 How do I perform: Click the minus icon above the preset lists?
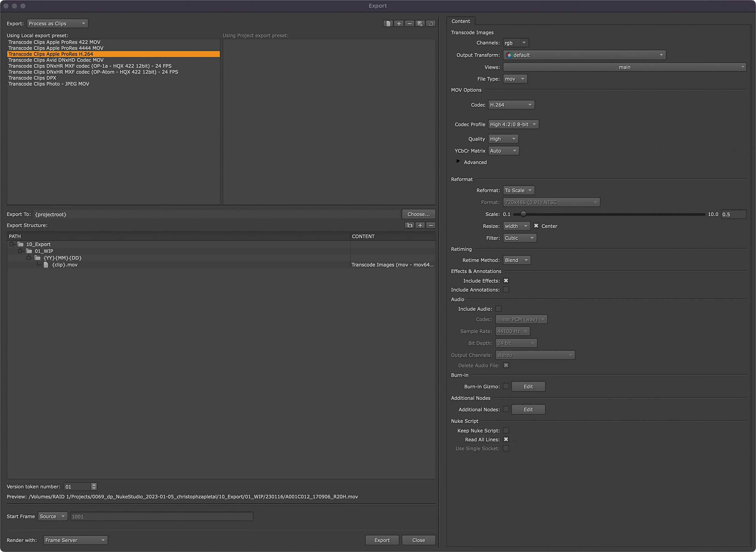[x=409, y=23]
